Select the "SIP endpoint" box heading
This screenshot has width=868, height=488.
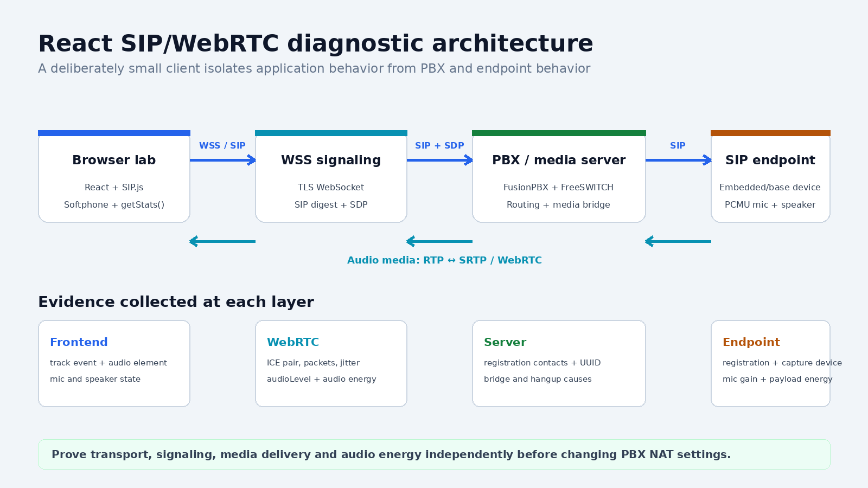(x=770, y=160)
